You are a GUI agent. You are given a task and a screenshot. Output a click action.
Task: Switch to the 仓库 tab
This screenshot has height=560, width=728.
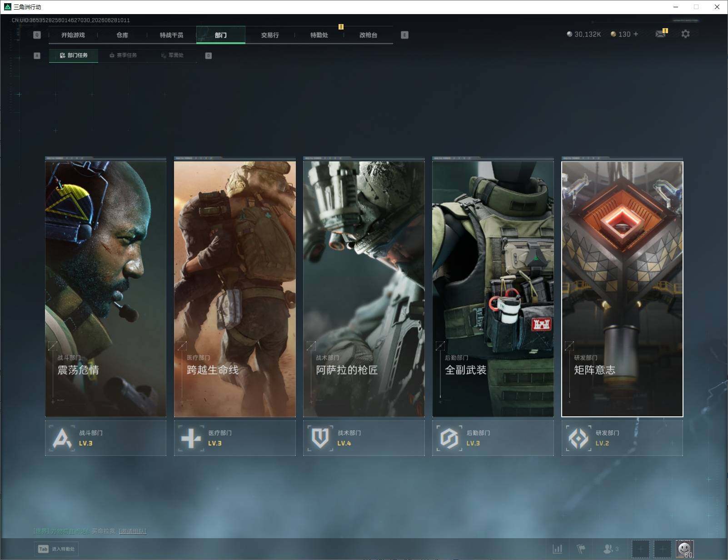[x=122, y=35]
